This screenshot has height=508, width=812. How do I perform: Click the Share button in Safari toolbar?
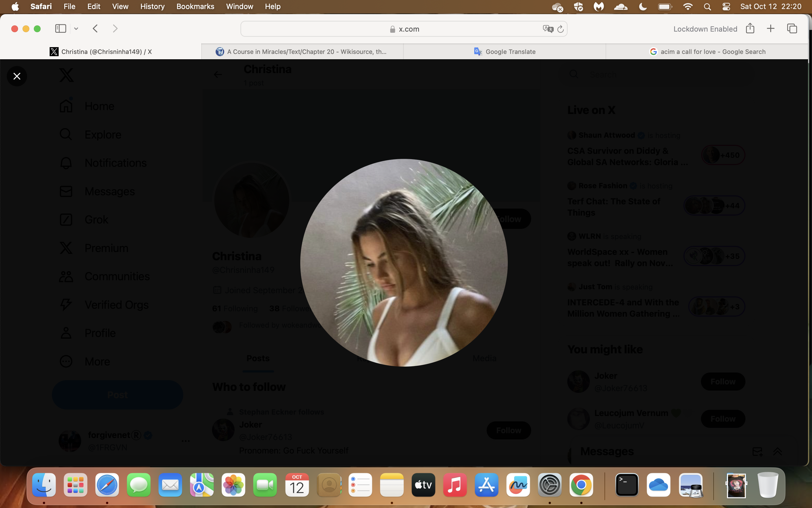pos(750,28)
